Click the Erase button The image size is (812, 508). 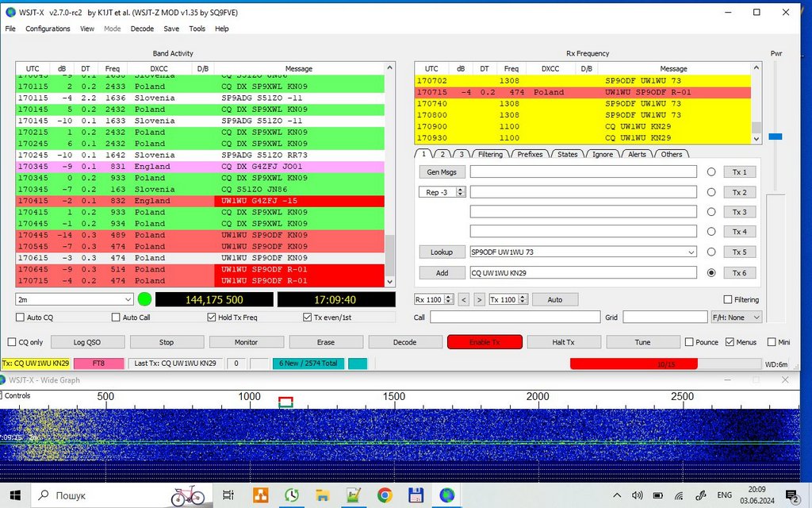point(325,342)
